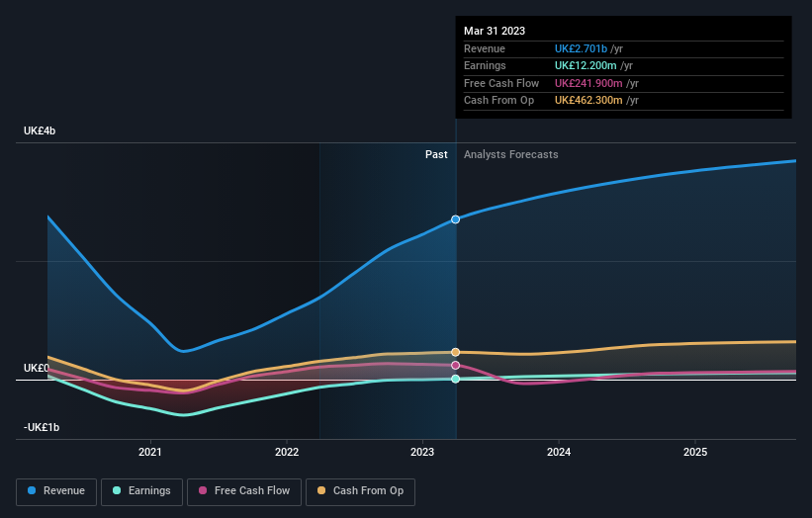This screenshot has width=812, height=518.
Task: Click the blue Revenue data point marker
Action: point(455,219)
